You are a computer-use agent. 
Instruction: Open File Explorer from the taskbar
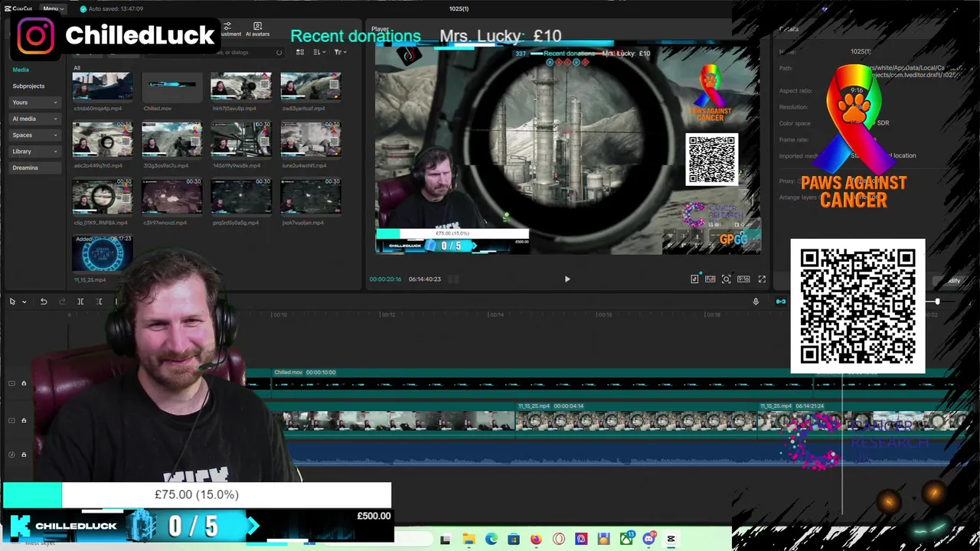[x=469, y=540]
